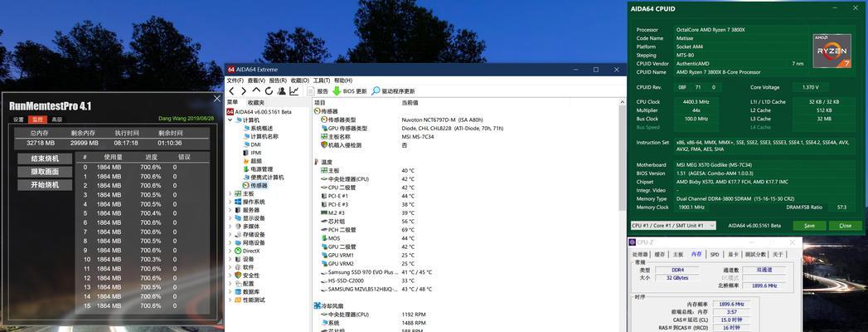Select 超频 overclock in the tree
The image size is (868, 332).
[x=252, y=161]
